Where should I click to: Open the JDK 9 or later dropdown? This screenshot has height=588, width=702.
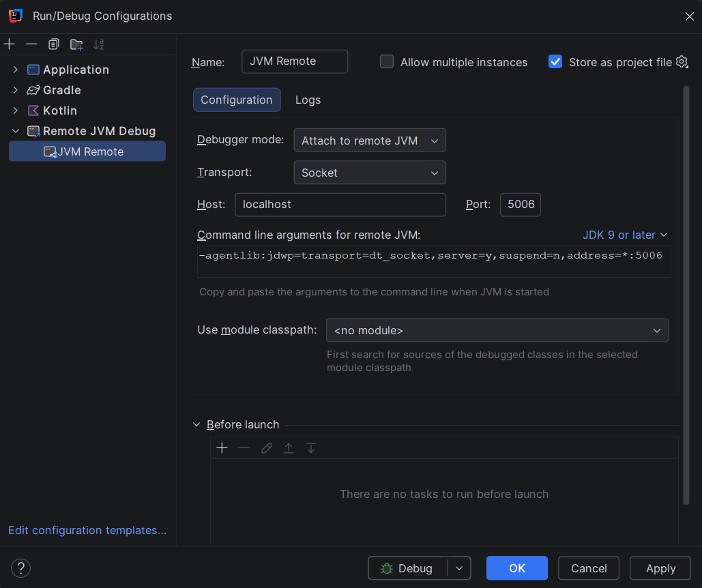625,235
